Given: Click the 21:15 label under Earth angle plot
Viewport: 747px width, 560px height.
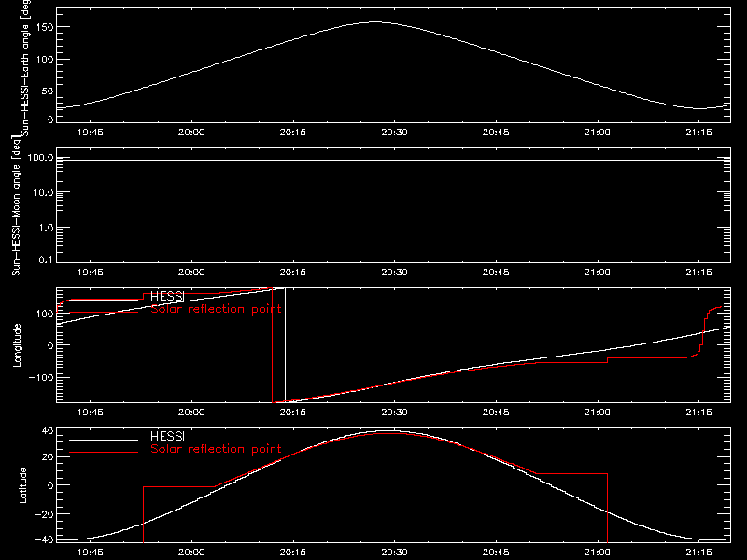Looking at the screenshot, I should coord(698,133).
